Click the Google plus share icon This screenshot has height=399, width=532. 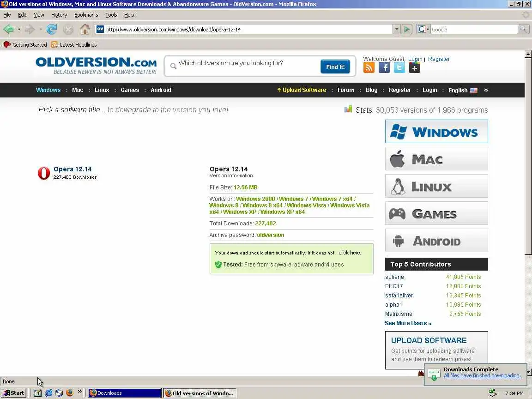click(x=415, y=67)
